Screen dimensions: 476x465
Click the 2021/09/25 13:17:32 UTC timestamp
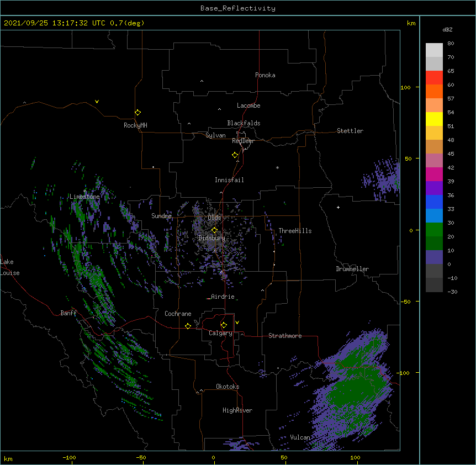click(55, 23)
